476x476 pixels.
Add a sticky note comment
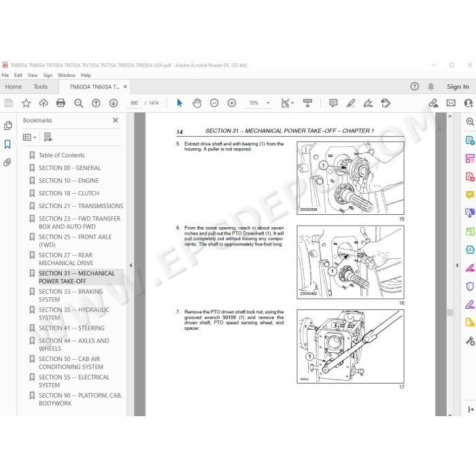pyautogui.click(x=333, y=103)
